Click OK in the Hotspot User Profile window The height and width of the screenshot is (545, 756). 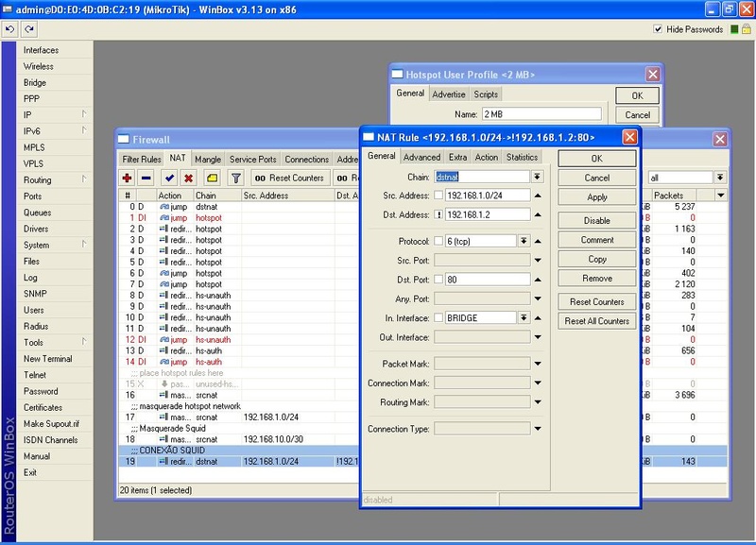(637, 95)
